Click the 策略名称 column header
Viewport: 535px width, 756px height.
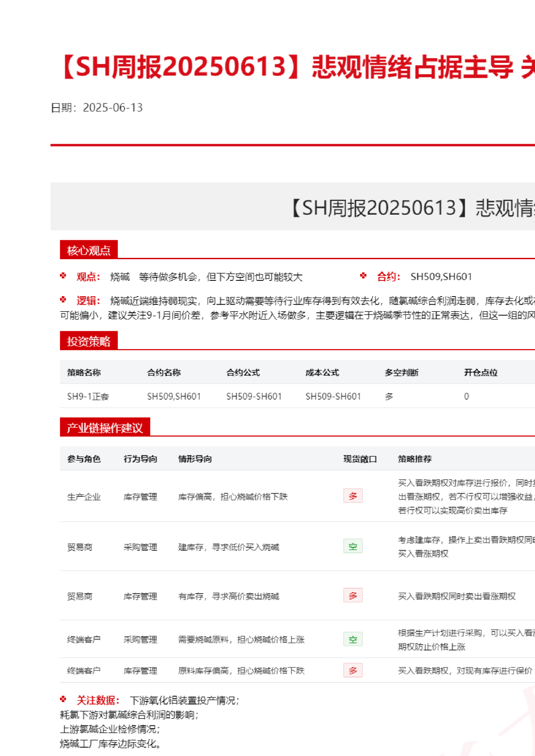coord(84,373)
